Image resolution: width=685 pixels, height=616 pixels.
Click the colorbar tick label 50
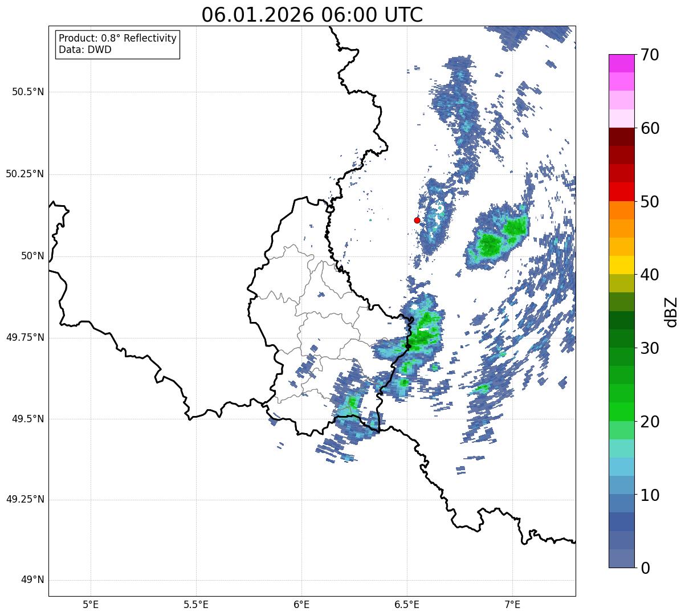(650, 202)
